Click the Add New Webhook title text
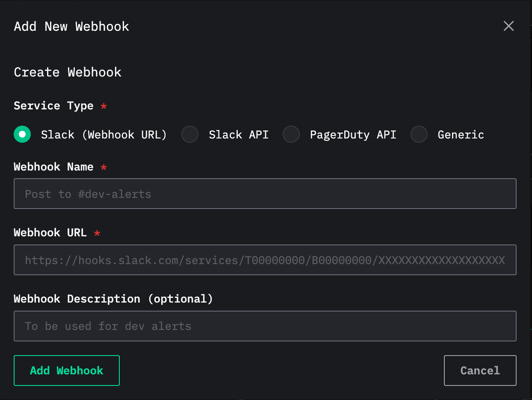The image size is (532, 400). tap(71, 26)
